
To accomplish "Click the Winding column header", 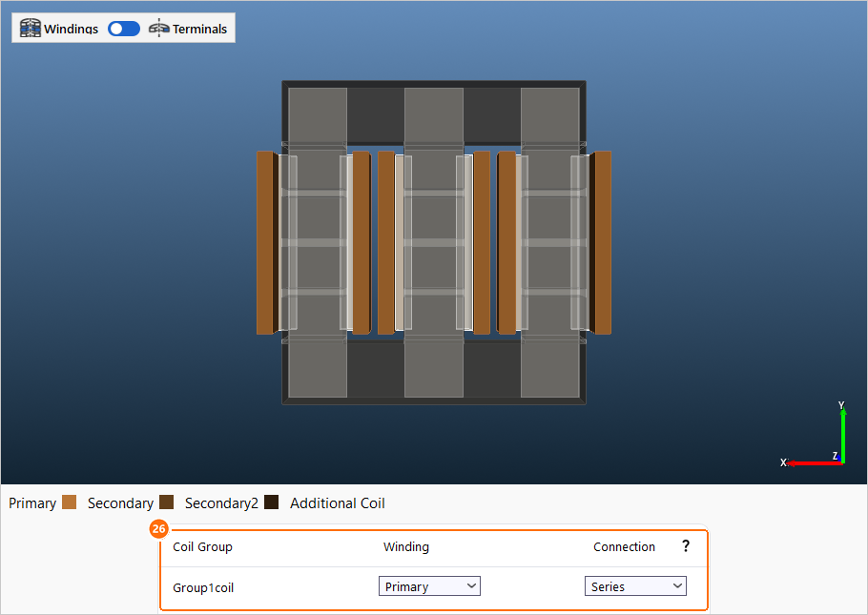I will [x=406, y=547].
